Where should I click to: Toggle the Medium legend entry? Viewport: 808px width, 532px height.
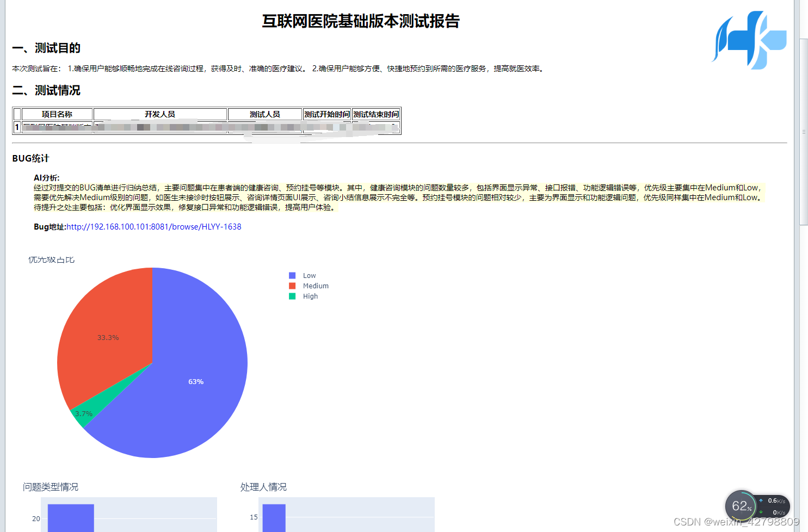[309, 286]
